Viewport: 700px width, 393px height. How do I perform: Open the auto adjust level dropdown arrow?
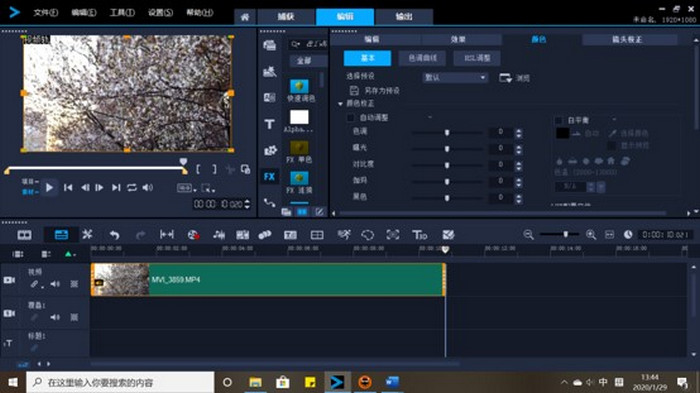430,117
